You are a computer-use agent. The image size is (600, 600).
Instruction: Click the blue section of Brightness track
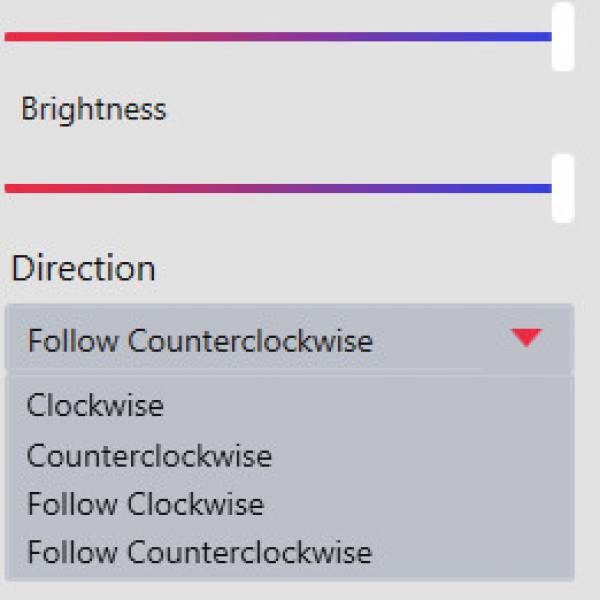coord(480,188)
